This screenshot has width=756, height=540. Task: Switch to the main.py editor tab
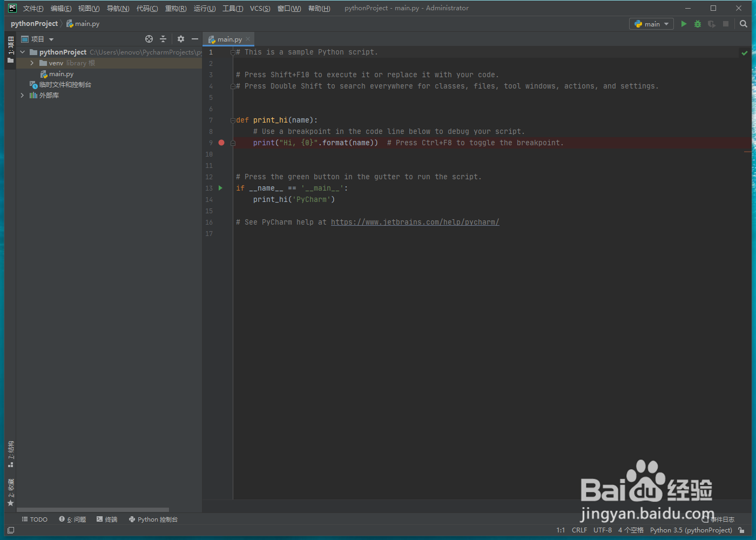(x=230, y=39)
